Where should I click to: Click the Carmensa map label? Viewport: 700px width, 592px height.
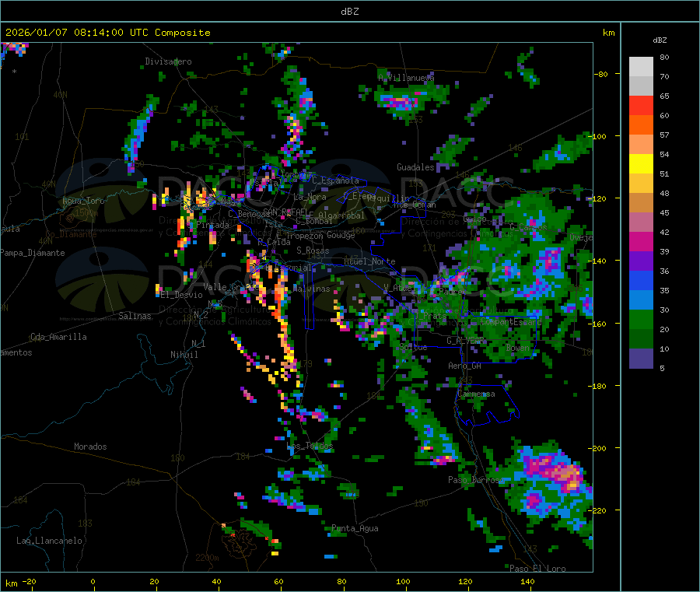tap(476, 394)
